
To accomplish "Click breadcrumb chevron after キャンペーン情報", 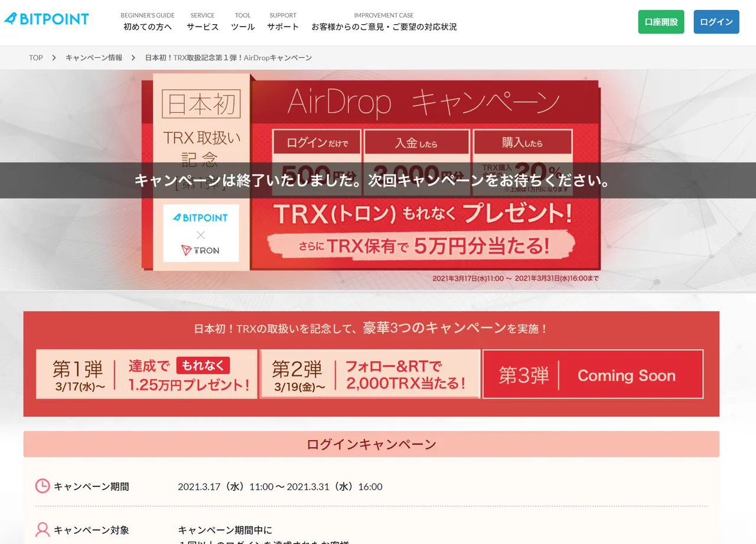I will [x=133, y=58].
